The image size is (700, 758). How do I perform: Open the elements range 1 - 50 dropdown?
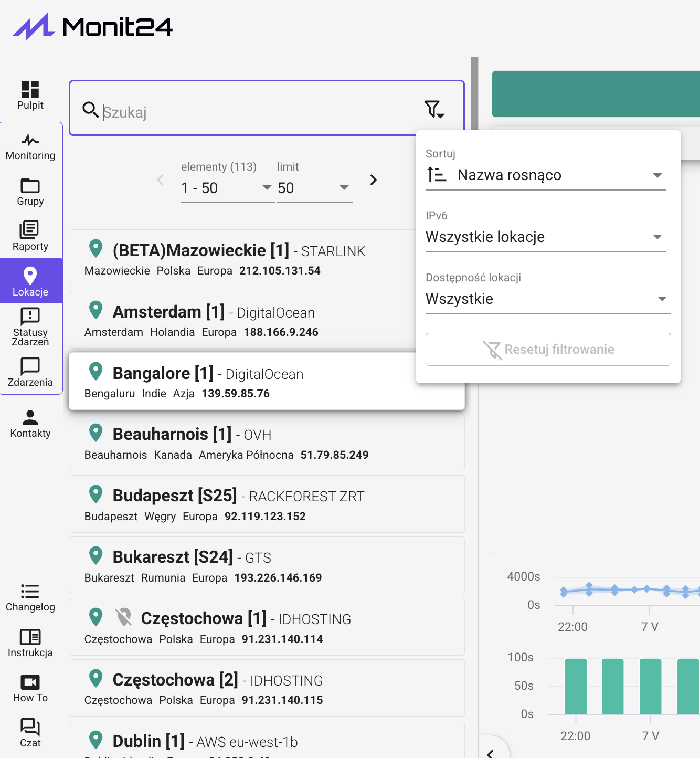tap(227, 188)
